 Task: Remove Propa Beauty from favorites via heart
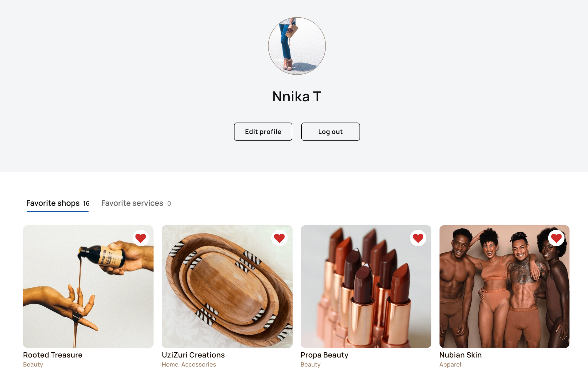[418, 238]
